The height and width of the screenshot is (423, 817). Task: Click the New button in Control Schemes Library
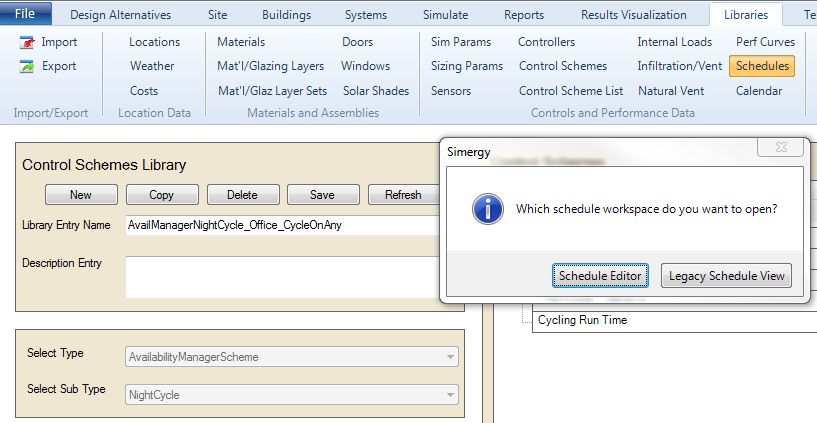pos(81,195)
